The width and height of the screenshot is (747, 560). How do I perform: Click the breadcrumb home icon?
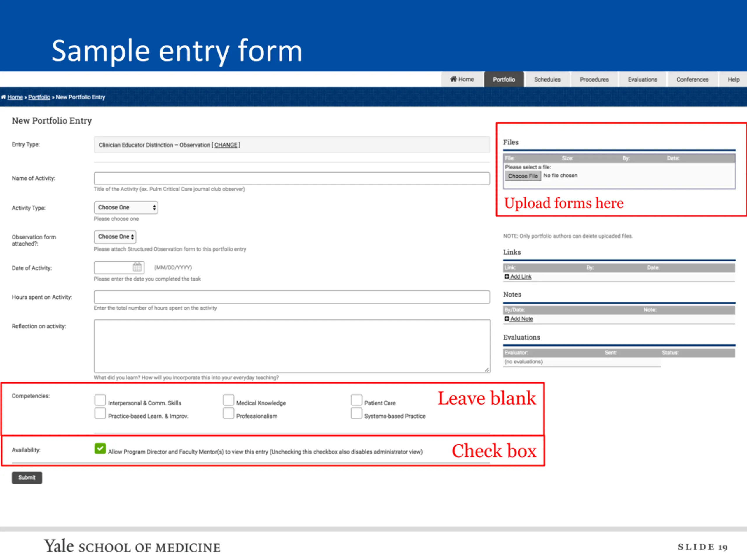pos(4,97)
